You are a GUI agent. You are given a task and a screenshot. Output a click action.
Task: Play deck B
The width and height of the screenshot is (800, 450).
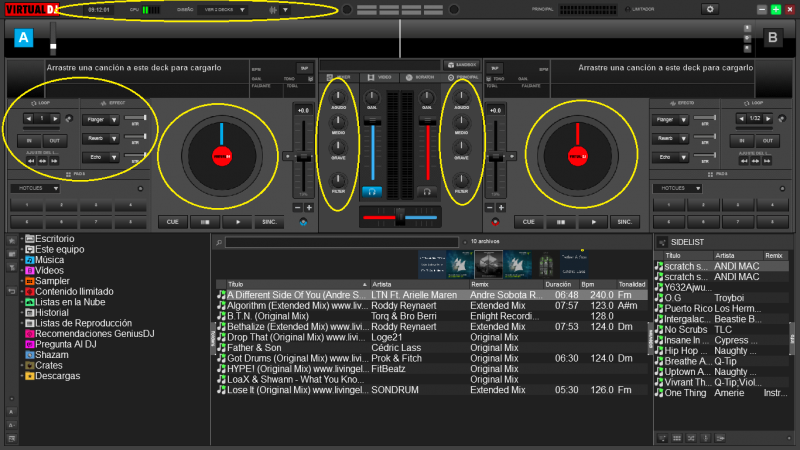click(593, 222)
